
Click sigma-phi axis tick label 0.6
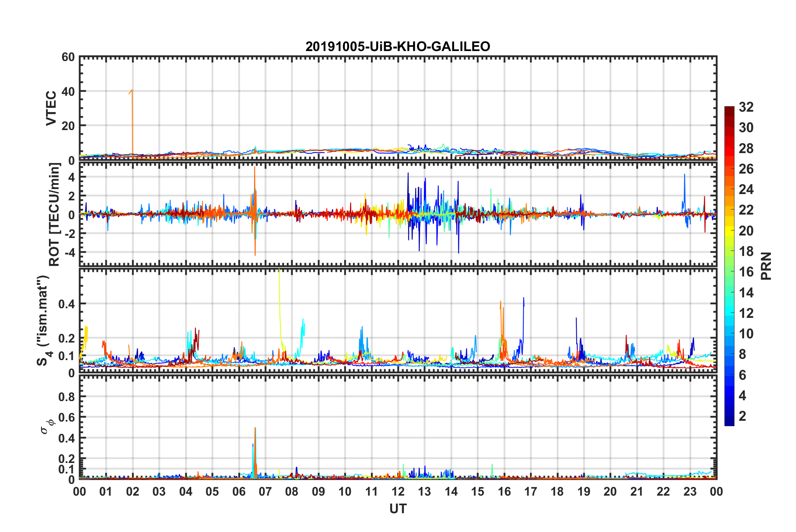67,417
